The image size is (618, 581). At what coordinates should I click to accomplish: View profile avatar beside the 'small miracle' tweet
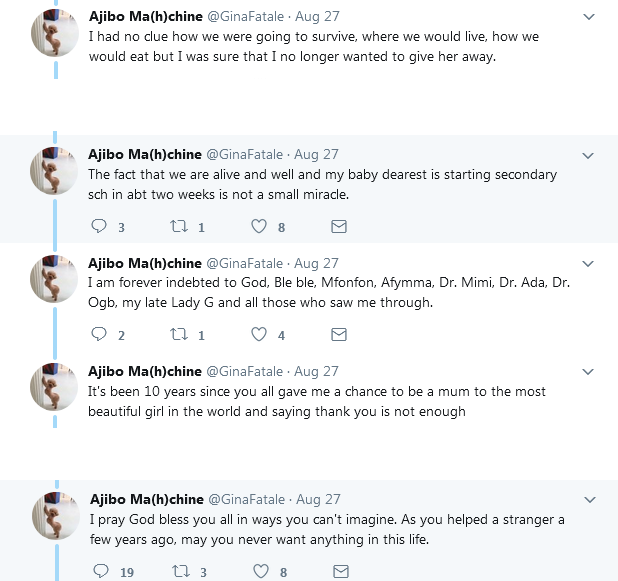pos(54,171)
